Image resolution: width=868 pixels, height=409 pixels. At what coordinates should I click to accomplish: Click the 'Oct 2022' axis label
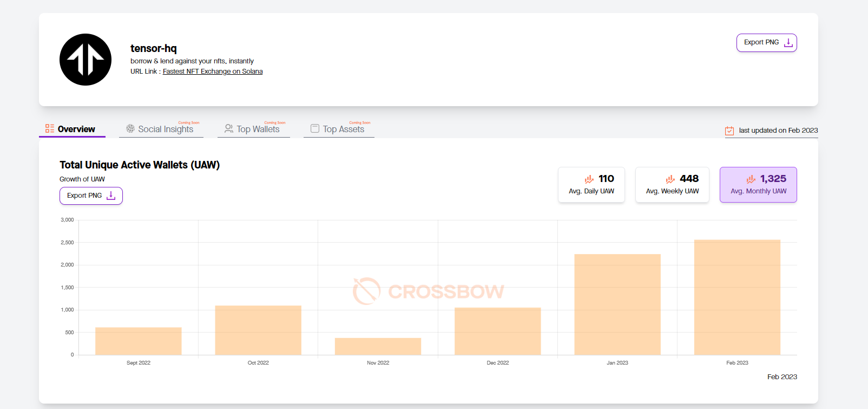click(x=258, y=363)
